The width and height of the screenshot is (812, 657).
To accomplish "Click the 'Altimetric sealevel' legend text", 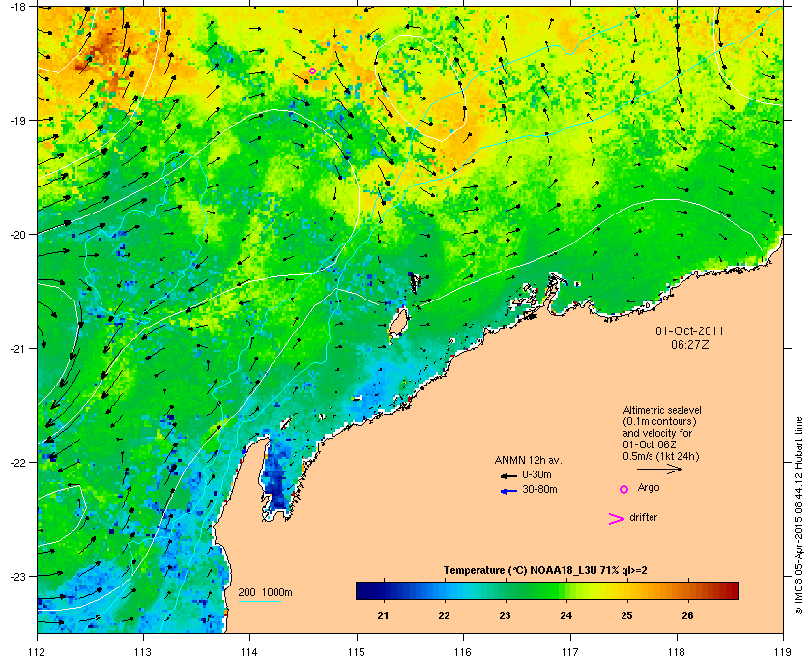I will [662, 410].
